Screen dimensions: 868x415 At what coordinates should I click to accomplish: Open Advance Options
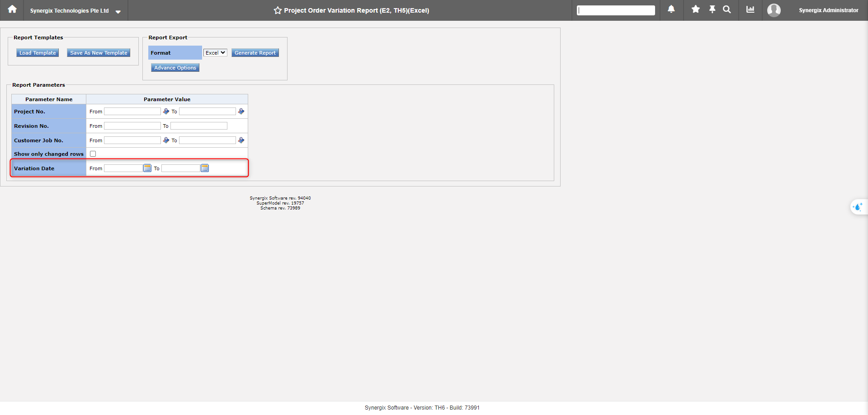pos(175,68)
